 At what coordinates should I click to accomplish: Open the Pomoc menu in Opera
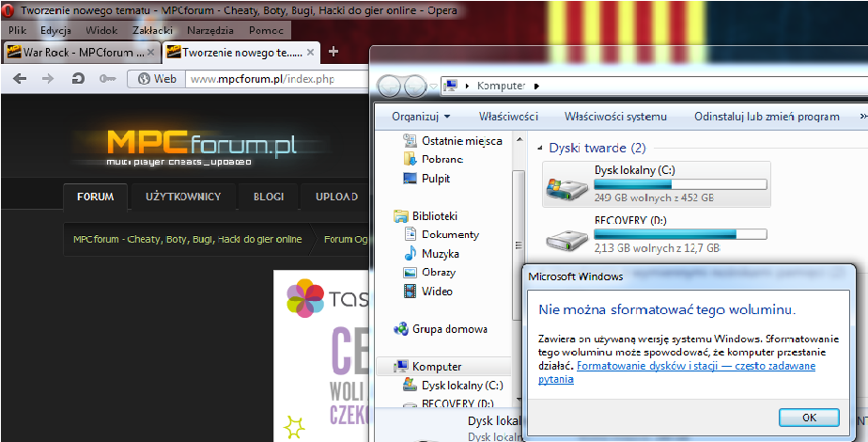click(x=266, y=30)
